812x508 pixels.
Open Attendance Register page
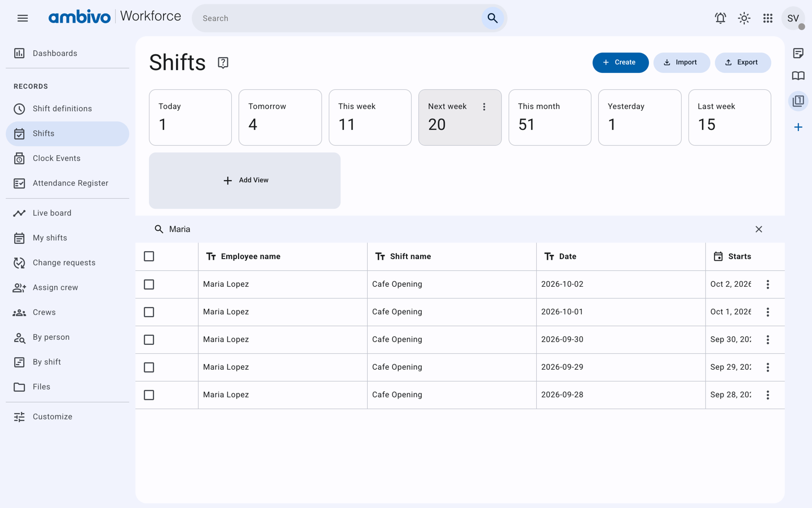[x=67, y=183]
